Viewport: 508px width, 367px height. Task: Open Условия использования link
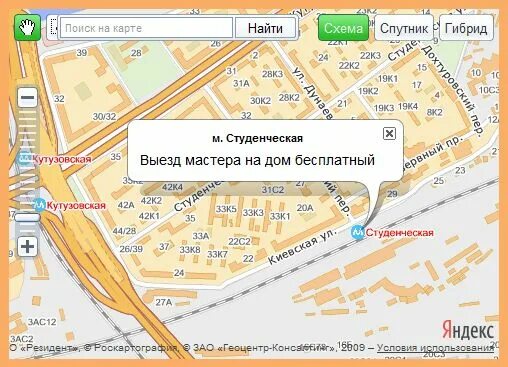click(x=435, y=348)
